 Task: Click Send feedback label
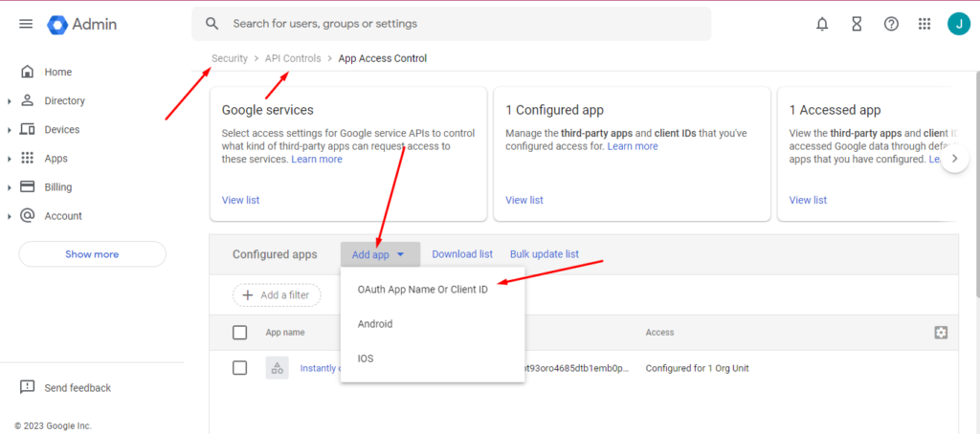78,388
